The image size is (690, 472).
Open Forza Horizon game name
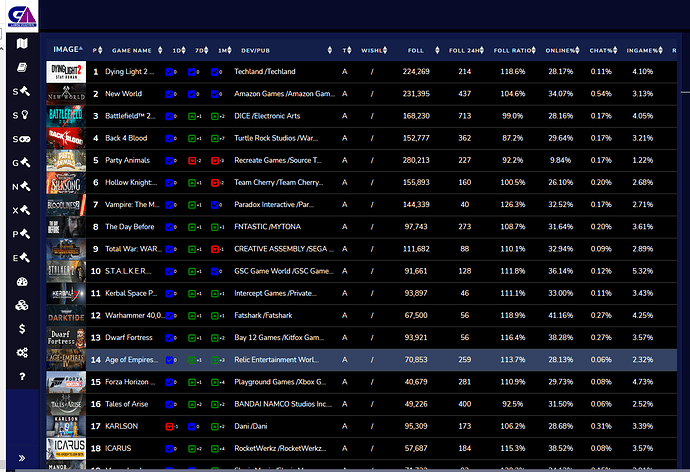pyautogui.click(x=130, y=382)
